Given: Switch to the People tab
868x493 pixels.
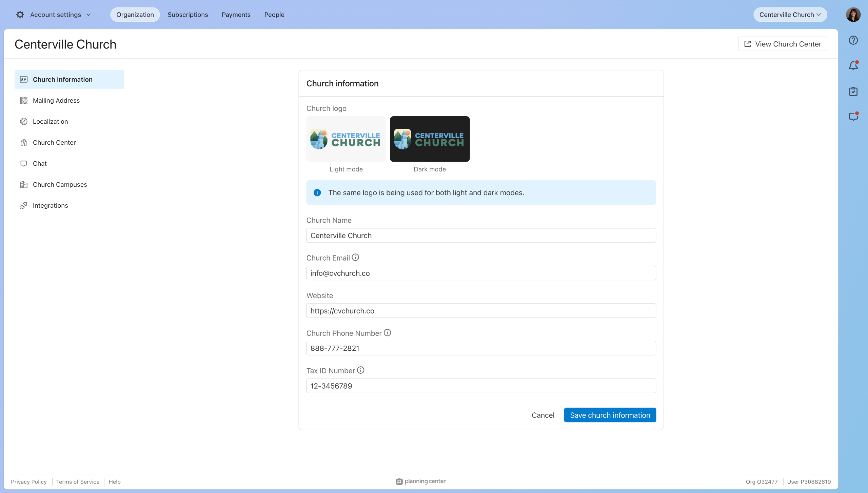Looking at the screenshot, I should tap(274, 15).
